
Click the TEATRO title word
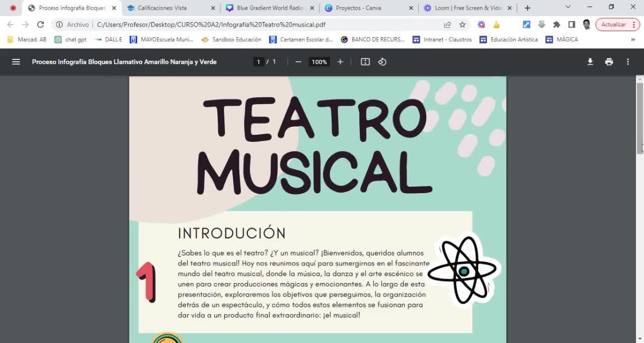pyautogui.click(x=315, y=118)
